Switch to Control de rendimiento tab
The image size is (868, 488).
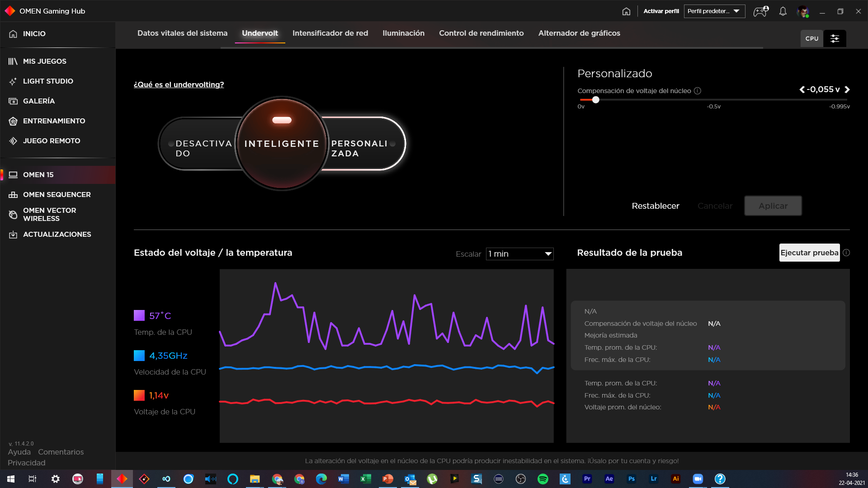pyautogui.click(x=481, y=33)
